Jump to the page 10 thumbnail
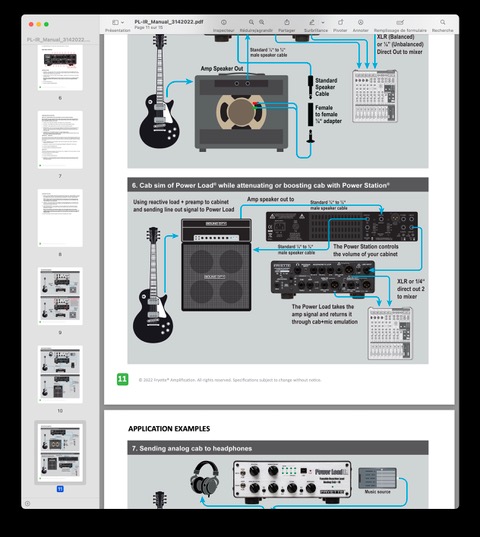Screen dimensions: 480x537 pos(60,374)
